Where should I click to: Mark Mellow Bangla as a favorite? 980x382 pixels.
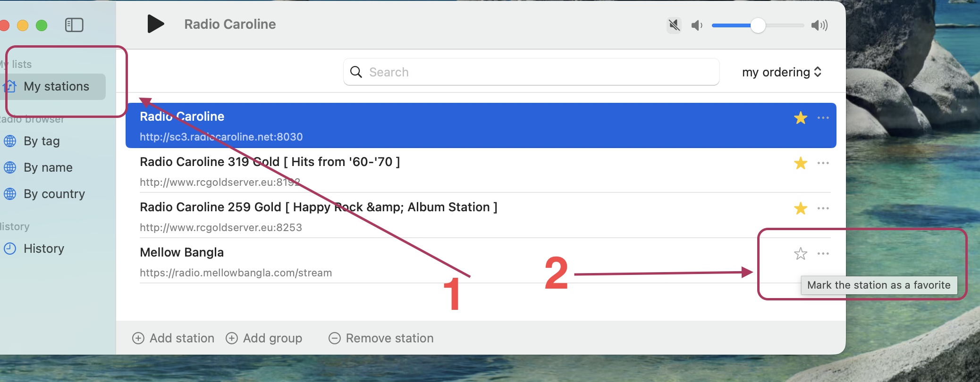[x=801, y=254]
